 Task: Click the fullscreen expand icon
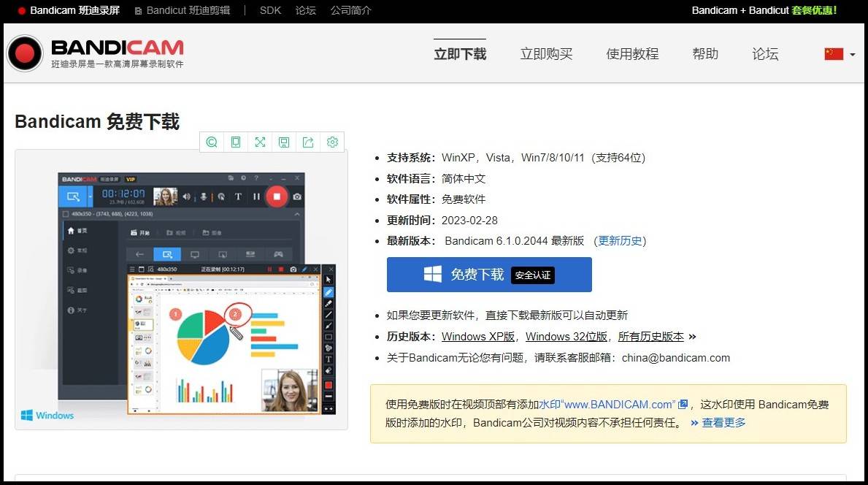pyautogui.click(x=260, y=142)
